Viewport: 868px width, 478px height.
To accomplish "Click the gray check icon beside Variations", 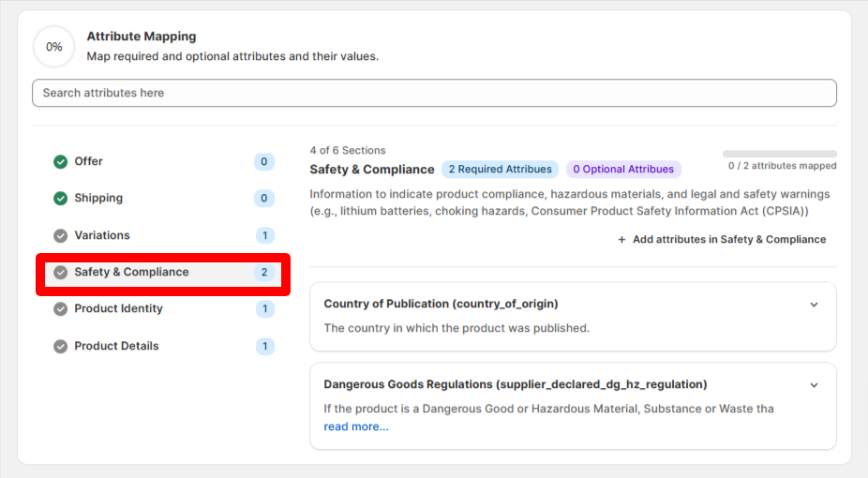I will point(60,235).
